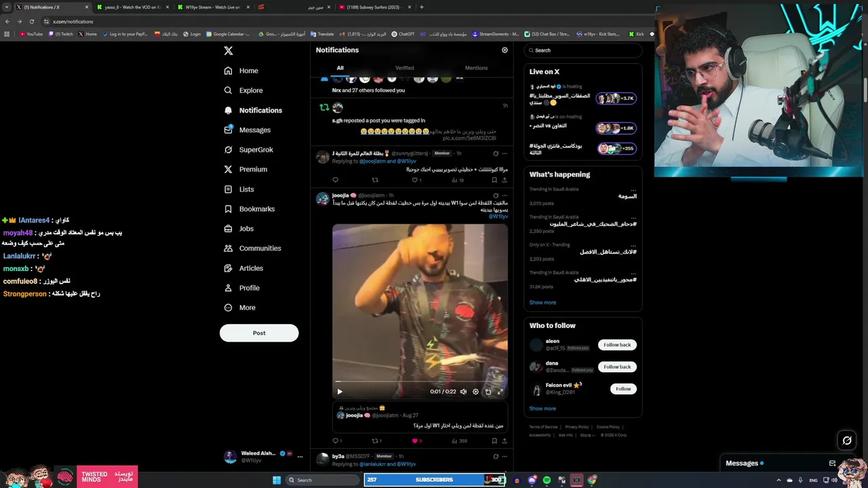Focus the X Search field
868x488 pixels.
[x=583, y=50]
